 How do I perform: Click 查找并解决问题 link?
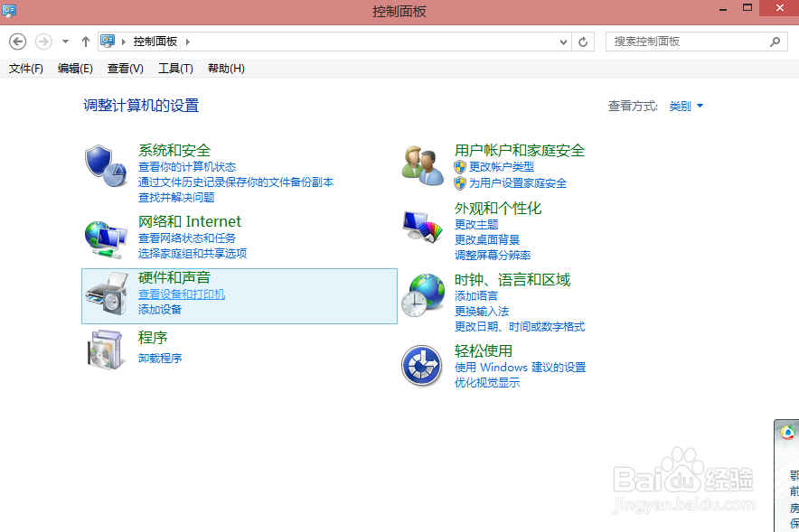pyautogui.click(x=176, y=198)
